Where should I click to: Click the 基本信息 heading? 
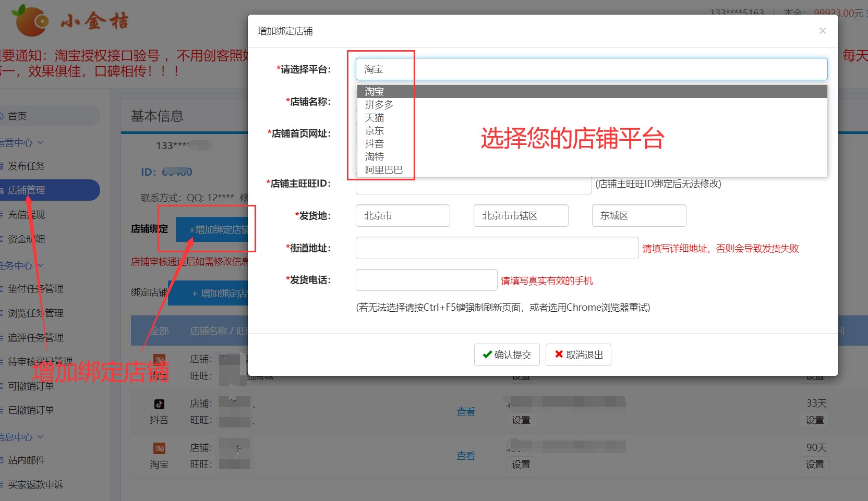pyautogui.click(x=157, y=116)
